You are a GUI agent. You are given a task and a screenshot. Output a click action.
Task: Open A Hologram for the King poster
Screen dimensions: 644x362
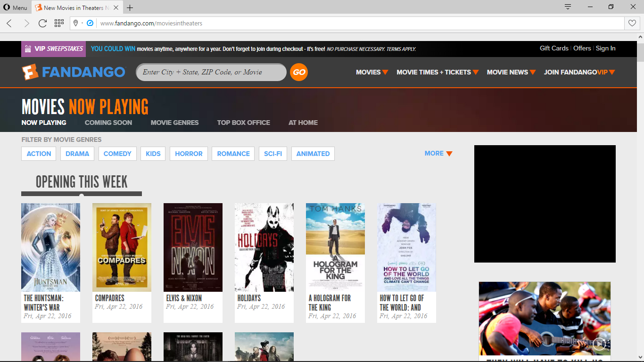(335, 247)
